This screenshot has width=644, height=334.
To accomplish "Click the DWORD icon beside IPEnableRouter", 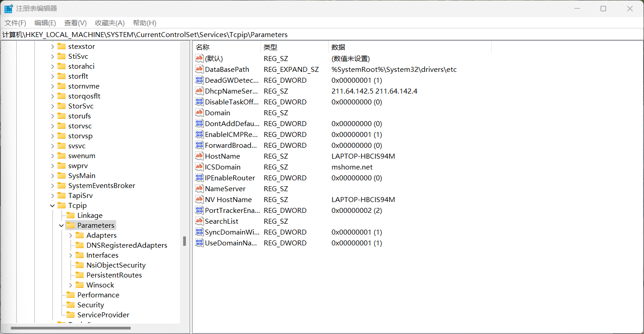I will pyautogui.click(x=199, y=178).
